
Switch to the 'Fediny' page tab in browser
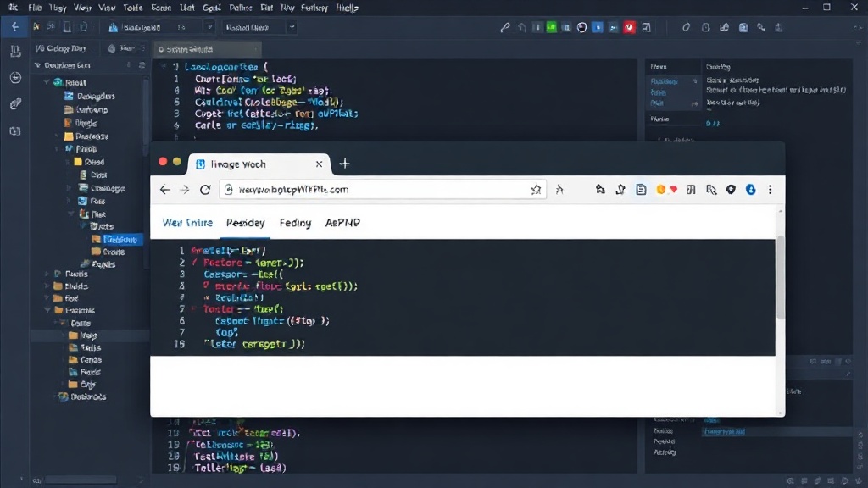(295, 223)
